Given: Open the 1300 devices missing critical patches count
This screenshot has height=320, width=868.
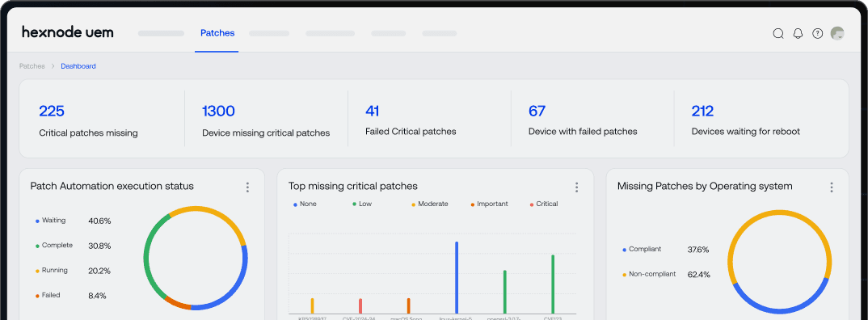Looking at the screenshot, I should [x=218, y=111].
